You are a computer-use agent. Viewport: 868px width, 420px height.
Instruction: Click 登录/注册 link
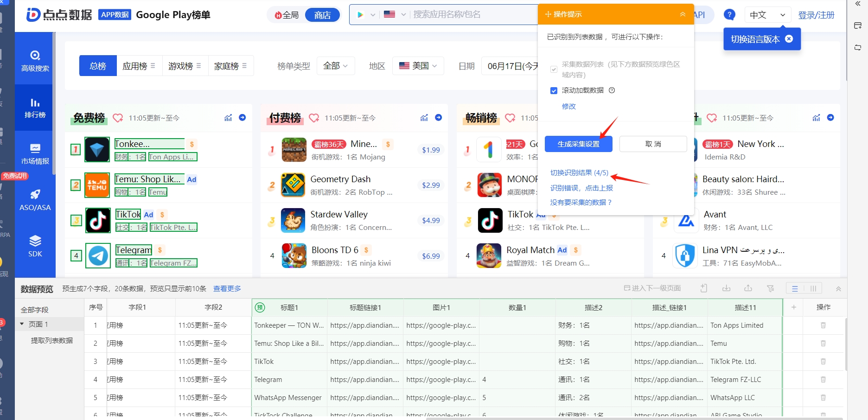(816, 15)
